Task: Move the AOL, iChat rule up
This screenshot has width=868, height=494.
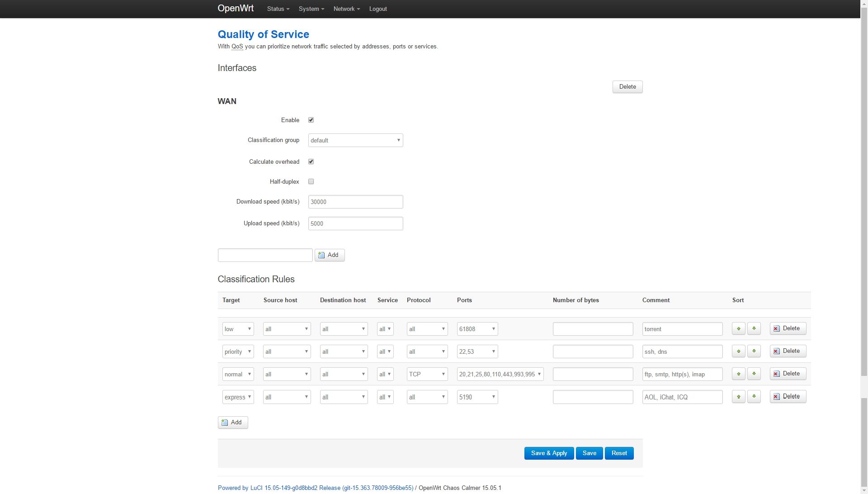Action: (x=738, y=397)
